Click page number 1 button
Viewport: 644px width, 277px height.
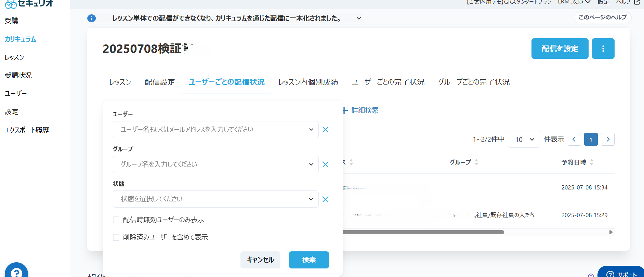tap(591, 139)
